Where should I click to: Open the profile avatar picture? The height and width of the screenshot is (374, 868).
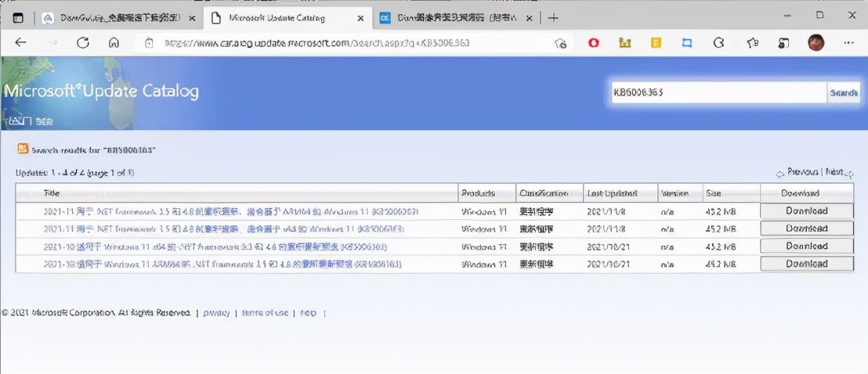pos(816,42)
